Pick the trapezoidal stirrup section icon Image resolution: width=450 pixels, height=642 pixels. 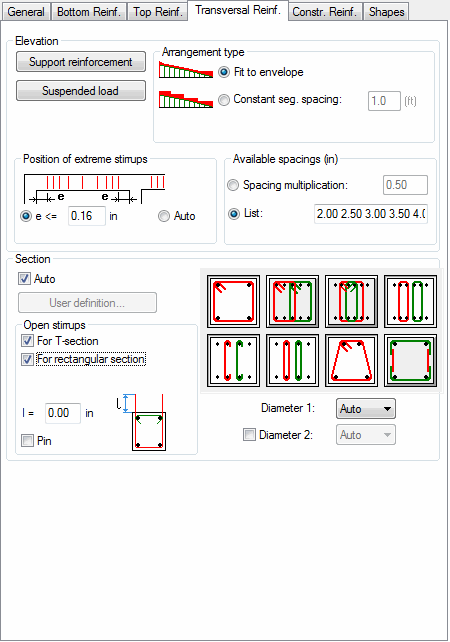coord(351,360)
